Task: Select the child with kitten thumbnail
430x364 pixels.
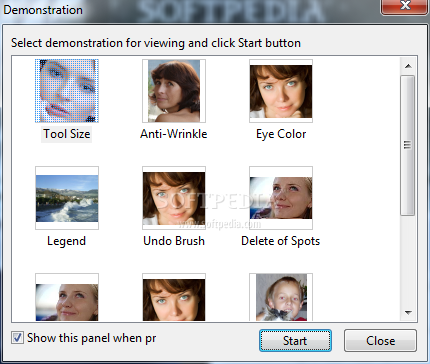Action: click(281, 297)
